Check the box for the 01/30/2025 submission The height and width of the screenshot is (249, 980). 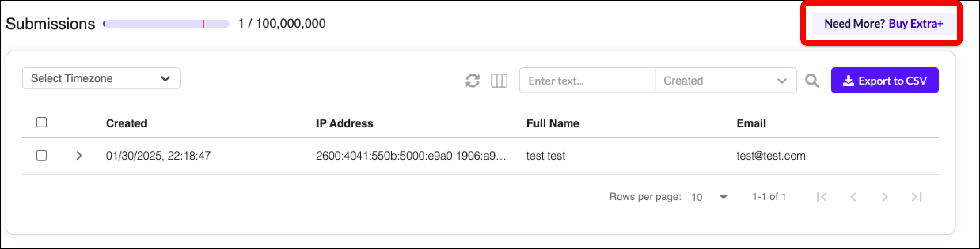pyautogui.click(x=41, y=155)
